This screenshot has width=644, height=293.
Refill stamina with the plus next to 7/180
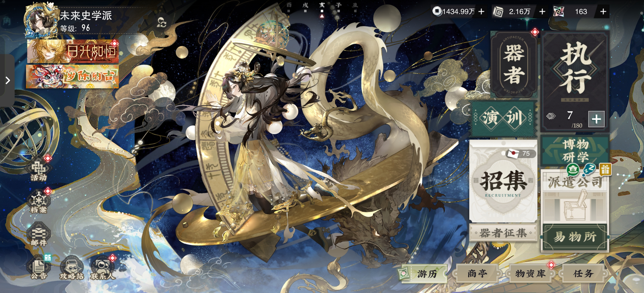click(596, 119)
